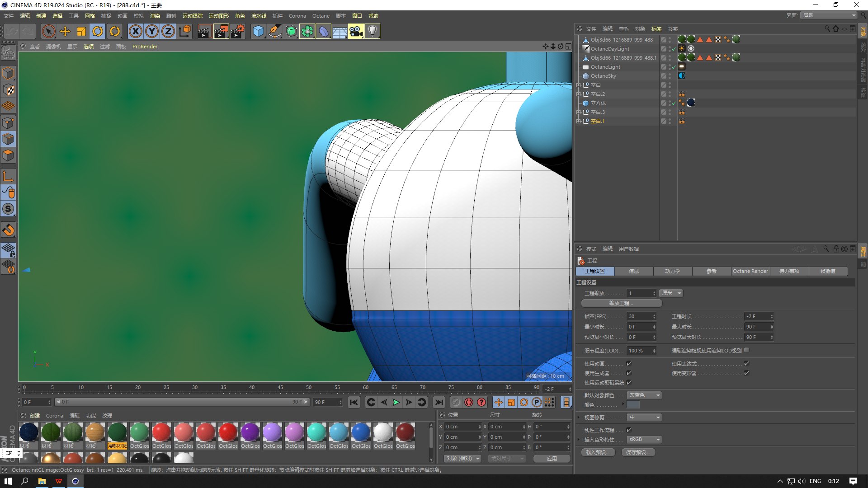This screenshot has width=868, height=488.
Task: Select the Move tool in toolbar
Action: (x=65, y=31)
